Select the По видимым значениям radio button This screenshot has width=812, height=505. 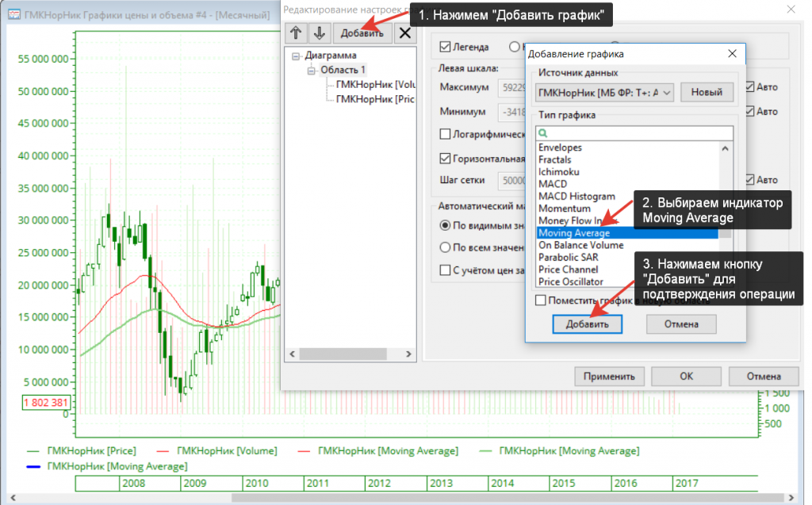[x=445, y=225]
